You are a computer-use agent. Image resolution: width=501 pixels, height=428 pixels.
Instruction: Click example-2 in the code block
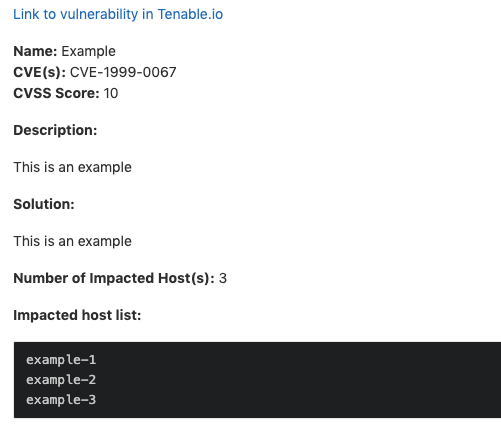pyautogui.click(x=61, y=380)
